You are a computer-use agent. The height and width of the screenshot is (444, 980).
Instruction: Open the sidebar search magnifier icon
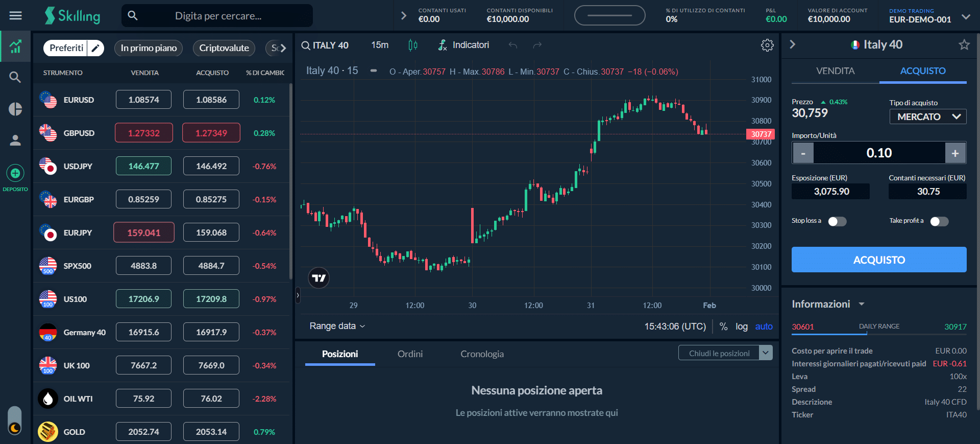(x=15, y=77)
